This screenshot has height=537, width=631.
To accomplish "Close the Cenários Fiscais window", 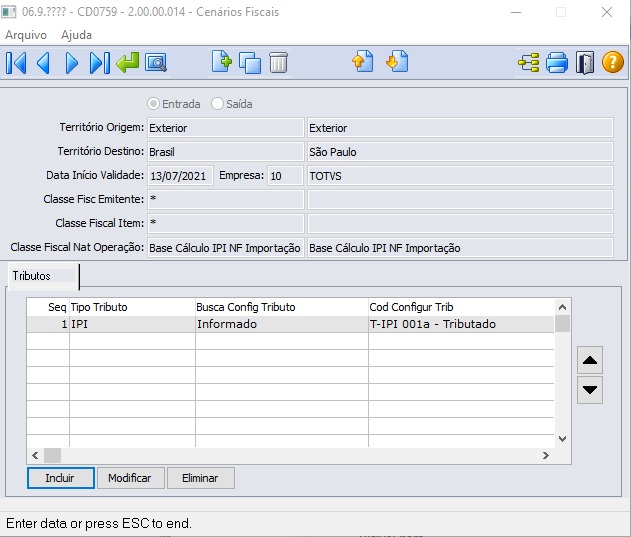I will (607, 12).
